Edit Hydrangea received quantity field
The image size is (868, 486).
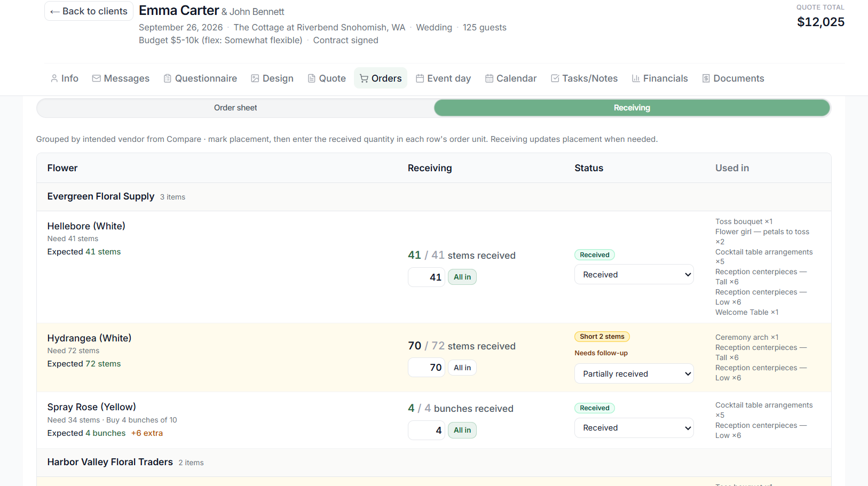tap(427, 368)
